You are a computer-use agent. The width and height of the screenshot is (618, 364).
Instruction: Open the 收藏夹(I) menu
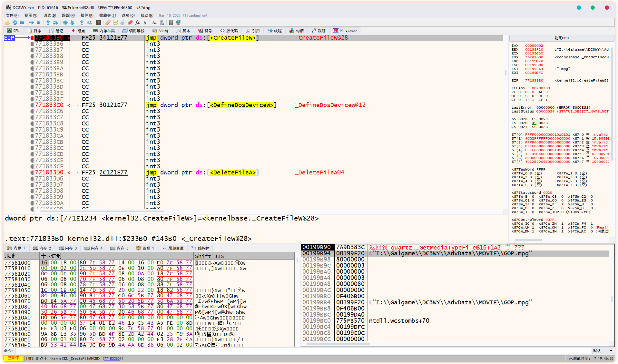tap(108, 15)
